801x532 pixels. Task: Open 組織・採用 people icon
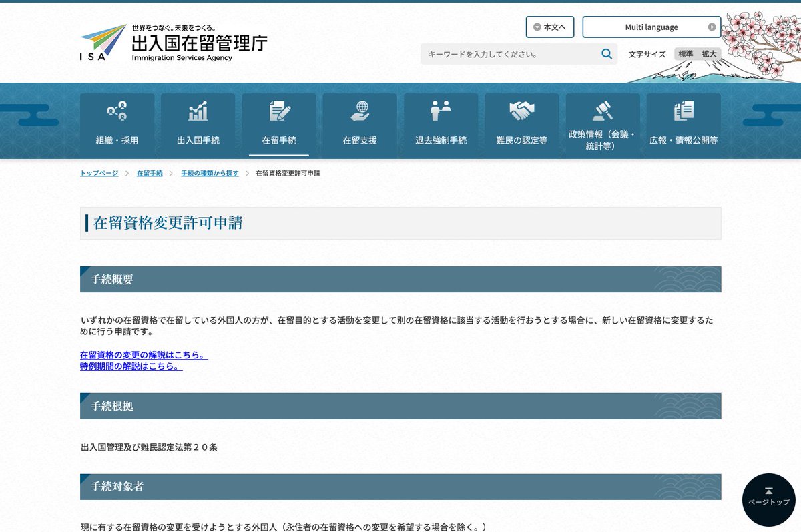pos(117,111)
